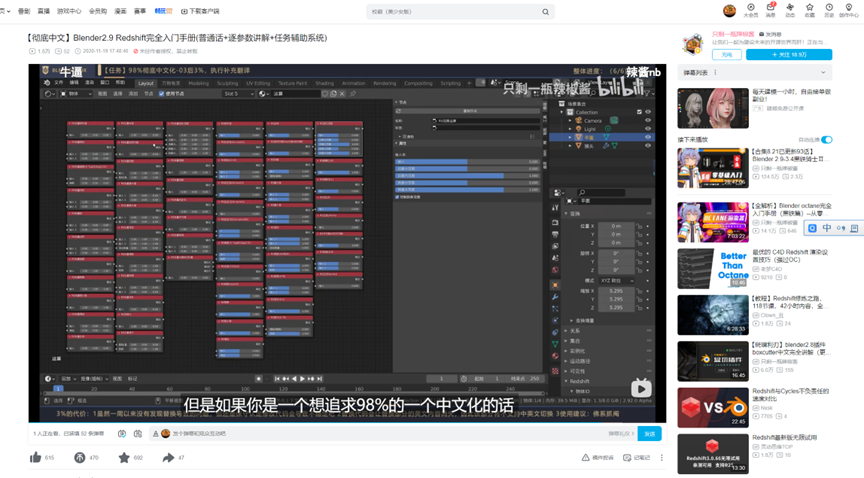Send the danmaku with blue button
The height and width of the screenshot is (478, 864).
649,434
